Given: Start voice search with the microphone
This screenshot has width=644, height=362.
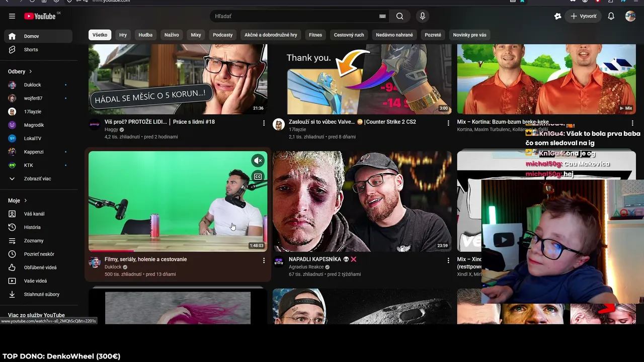Looking at the screenshot, I should 423,16.
